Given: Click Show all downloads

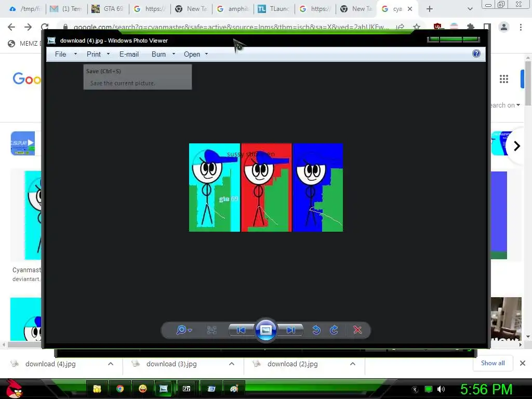Looking at the screenshot, I should pos(493,363).
